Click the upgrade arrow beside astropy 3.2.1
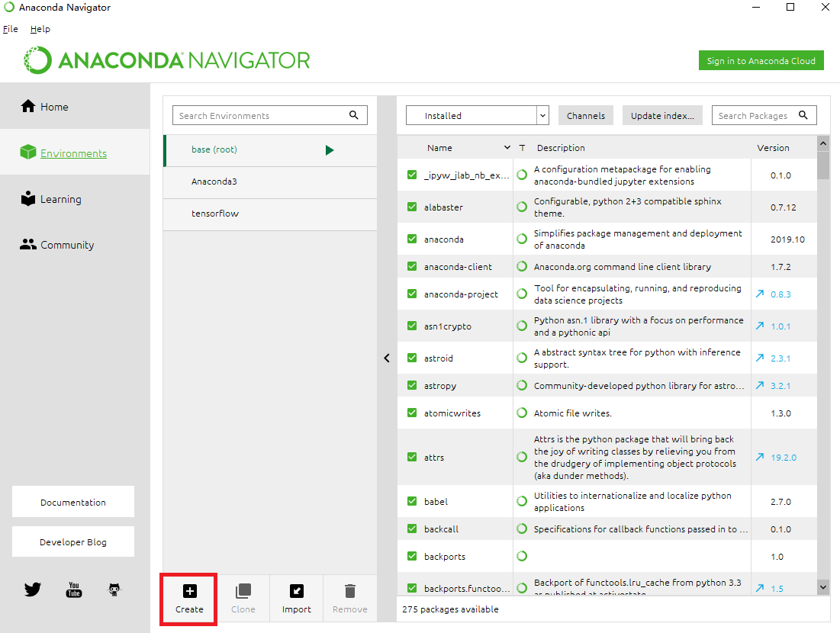 760,385
